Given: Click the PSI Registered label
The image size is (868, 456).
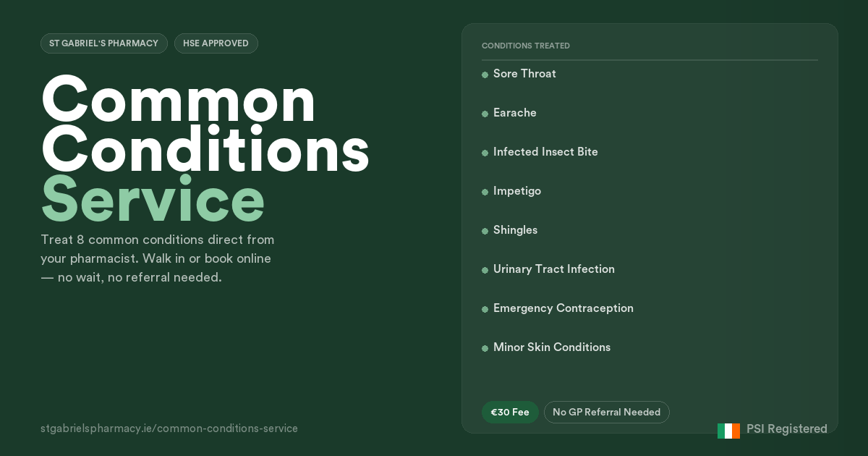Looking at the screenshot, I should pyautogui.click(x=787, y=429).
